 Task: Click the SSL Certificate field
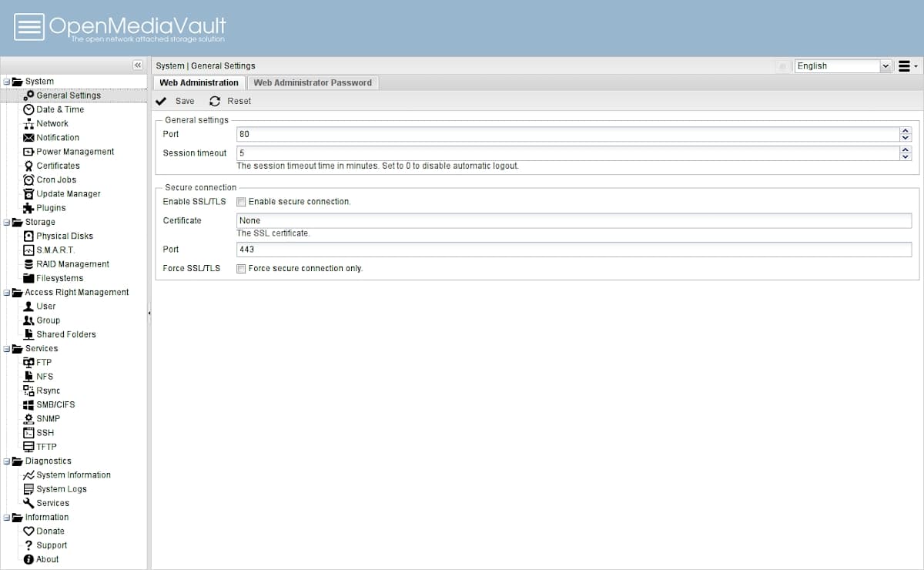point(573,220)
